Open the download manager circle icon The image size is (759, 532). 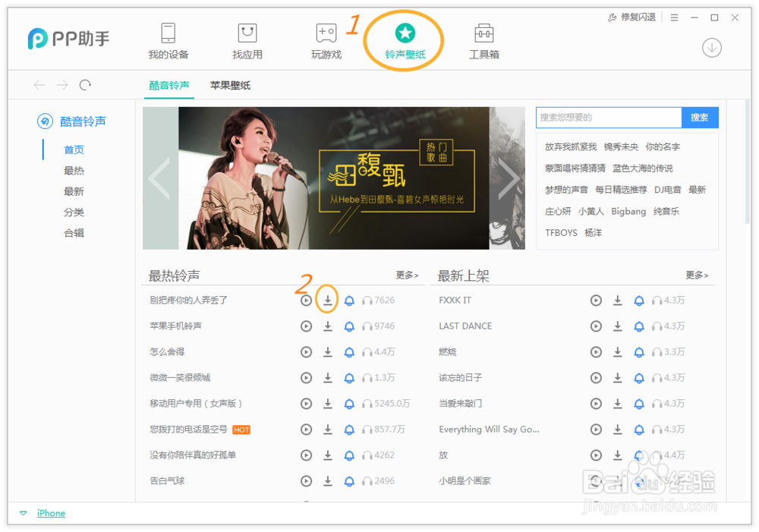(711, 47)
